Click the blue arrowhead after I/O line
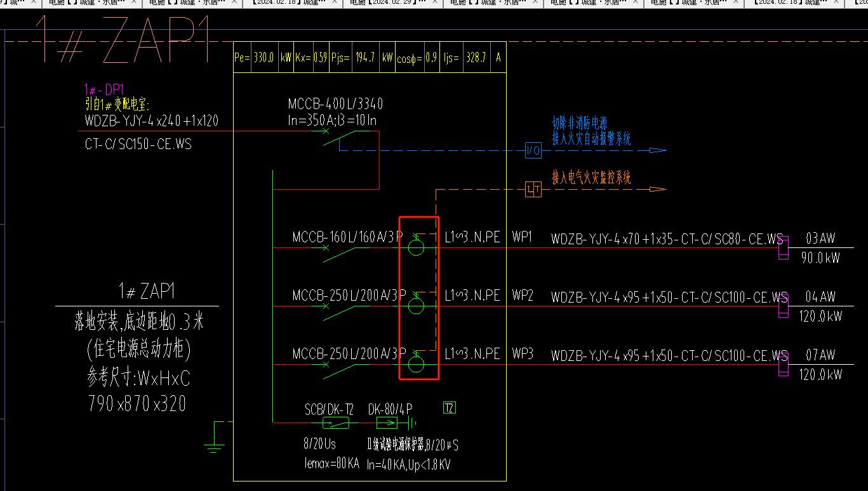The height and width of the screenshot is (491, 868). coord(658,150)
